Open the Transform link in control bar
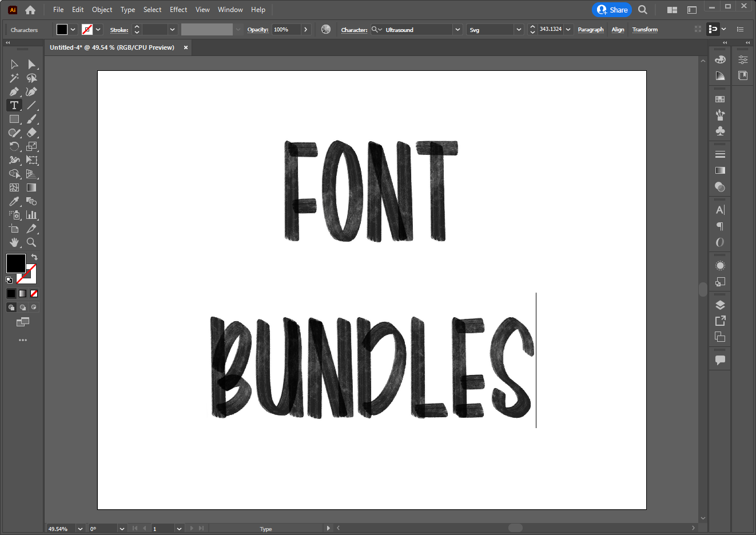The image size is (756, 535). [645, 30]
